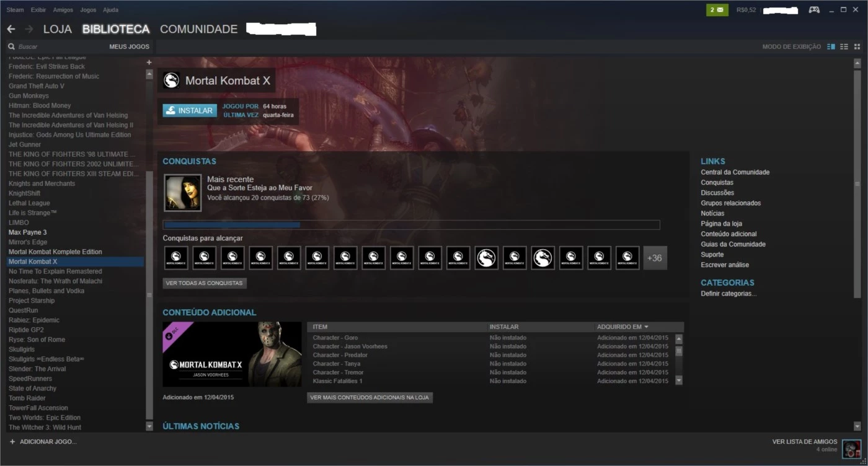
Task: Open the Grupos relacionados link
Action: (730, 203)
